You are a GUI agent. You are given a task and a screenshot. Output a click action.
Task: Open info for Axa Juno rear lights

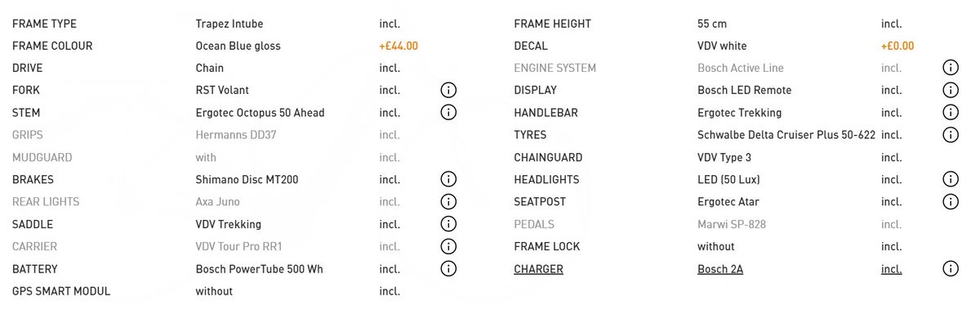[448, 201]
